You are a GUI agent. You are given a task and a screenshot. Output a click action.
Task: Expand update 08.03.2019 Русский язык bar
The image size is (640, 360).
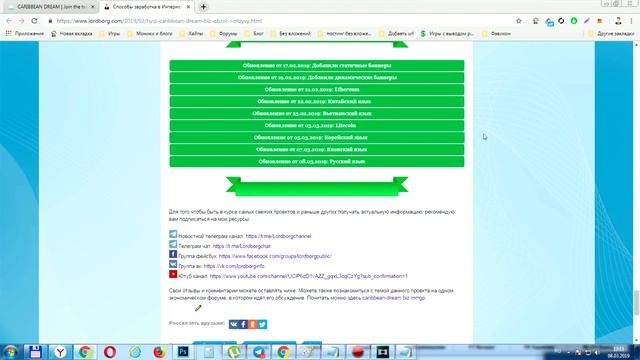(317, 162)
